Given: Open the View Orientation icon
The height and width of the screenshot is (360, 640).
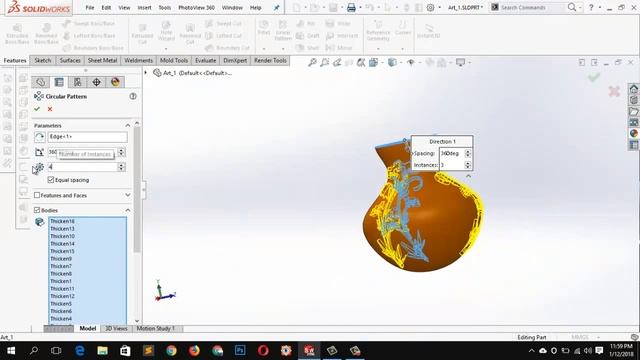Looking at the screenshot, I should pos(373,62).
